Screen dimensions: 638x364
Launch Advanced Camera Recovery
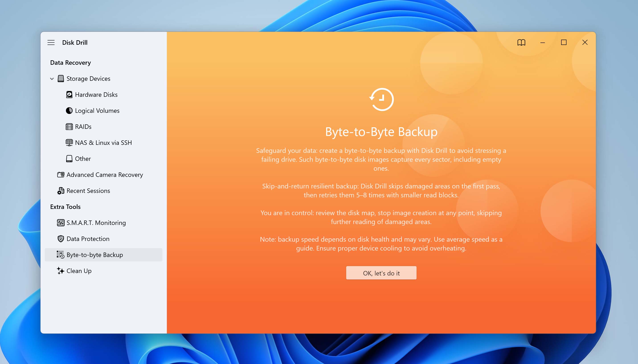tap(104, 175)
